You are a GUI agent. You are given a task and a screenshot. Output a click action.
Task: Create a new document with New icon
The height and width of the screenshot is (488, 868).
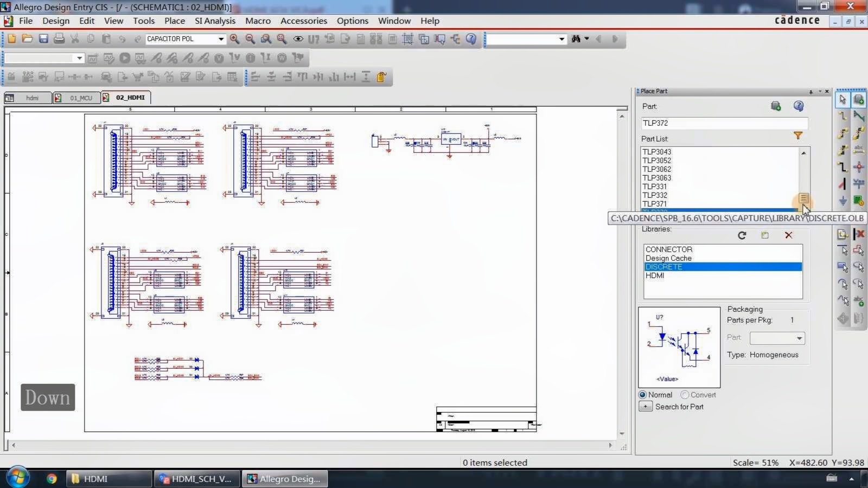[11, 39]
